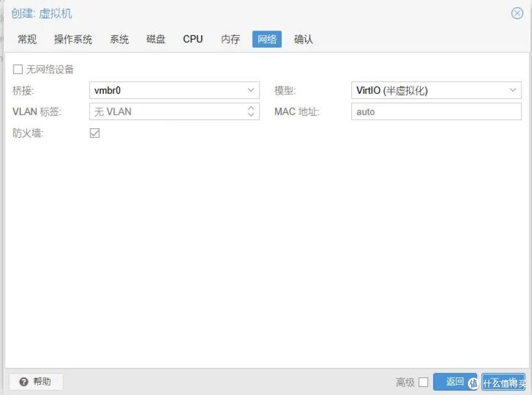Enable the 高级 advanced checkbox
The image size is (532, 395).
pos(423,382)
